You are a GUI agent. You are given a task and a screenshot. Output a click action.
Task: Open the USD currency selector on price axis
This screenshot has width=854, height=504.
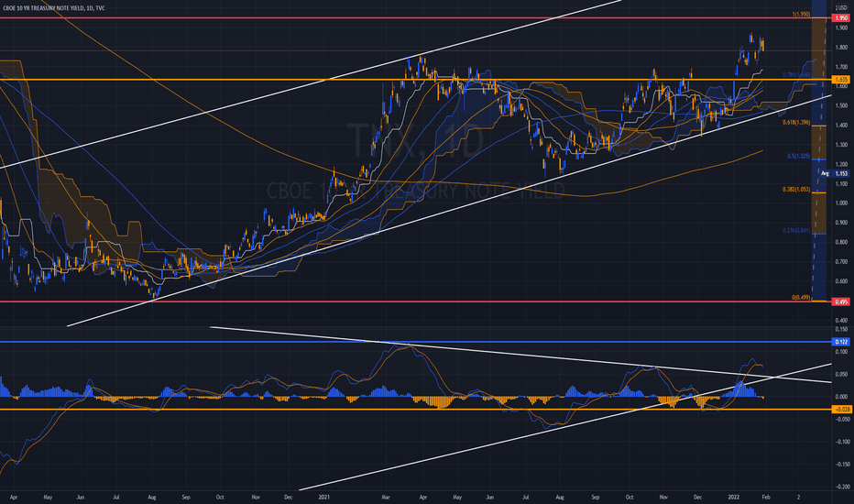pyautogui.click(x=844, y=7)
